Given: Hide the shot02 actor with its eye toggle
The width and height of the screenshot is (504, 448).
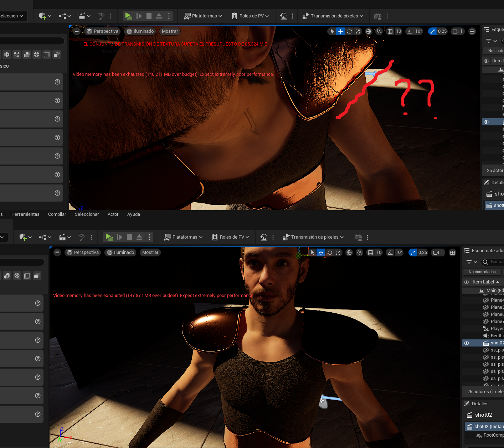Looking at the screenshot, I should click(x=467, y=343).
